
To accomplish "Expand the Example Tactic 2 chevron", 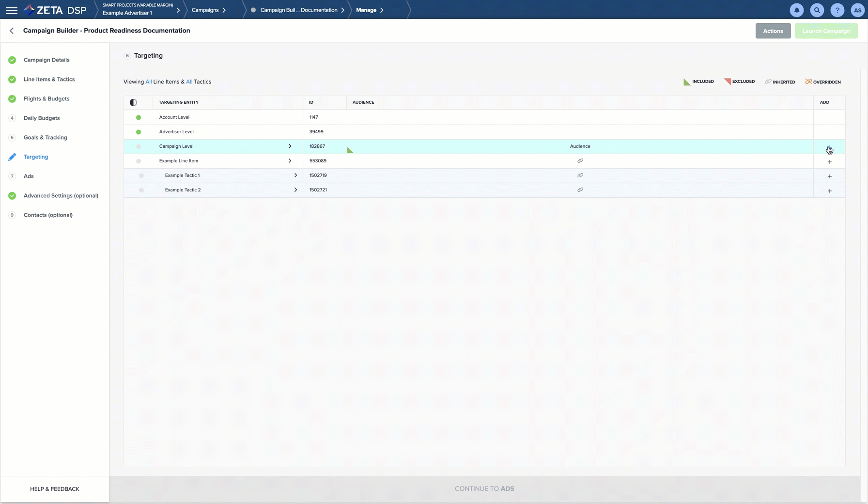I will click(295, 190).
